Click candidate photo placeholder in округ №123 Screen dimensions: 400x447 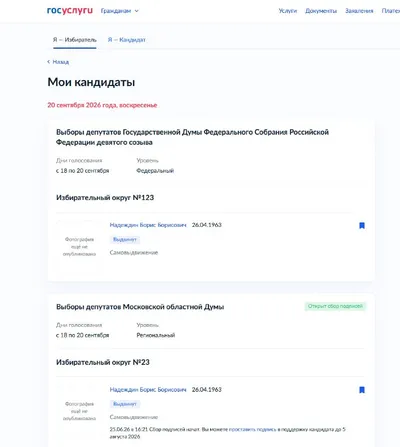tap(79, 246)
